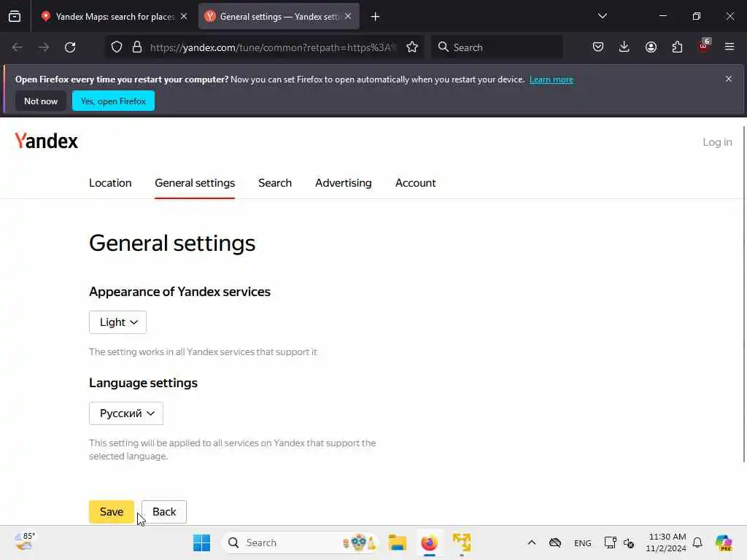The height and width of the screenshot is (560, 747).
Task: Save the general settings
Action: [112, 512]
